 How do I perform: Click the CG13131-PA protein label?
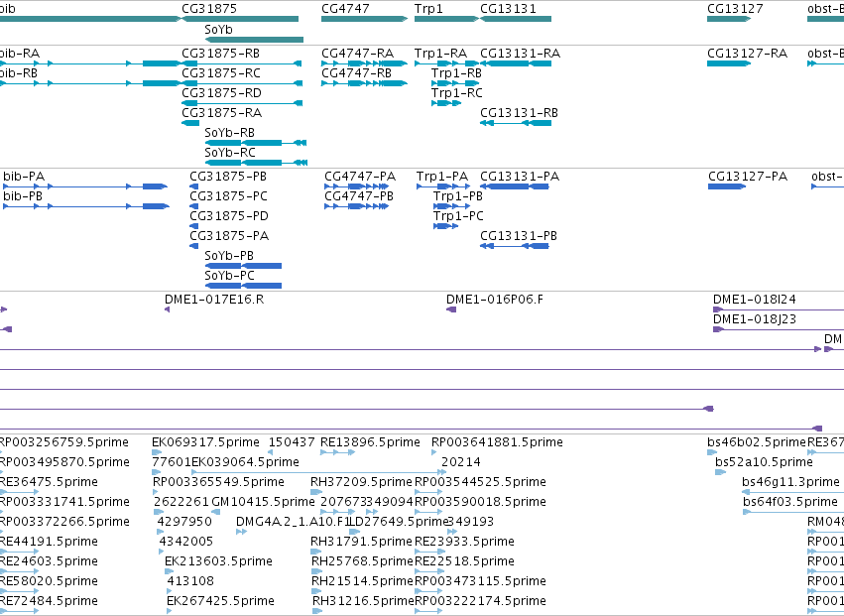click(520, 177)
